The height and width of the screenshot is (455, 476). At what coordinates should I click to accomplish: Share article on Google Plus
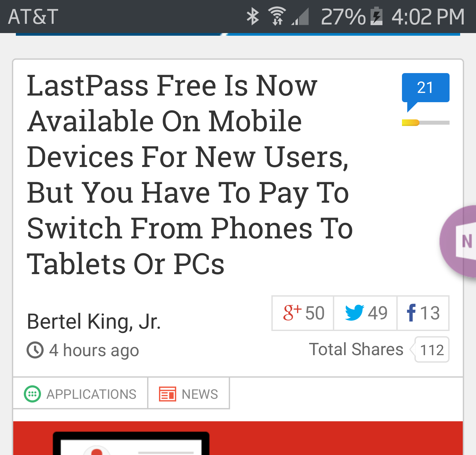[302, 313]
